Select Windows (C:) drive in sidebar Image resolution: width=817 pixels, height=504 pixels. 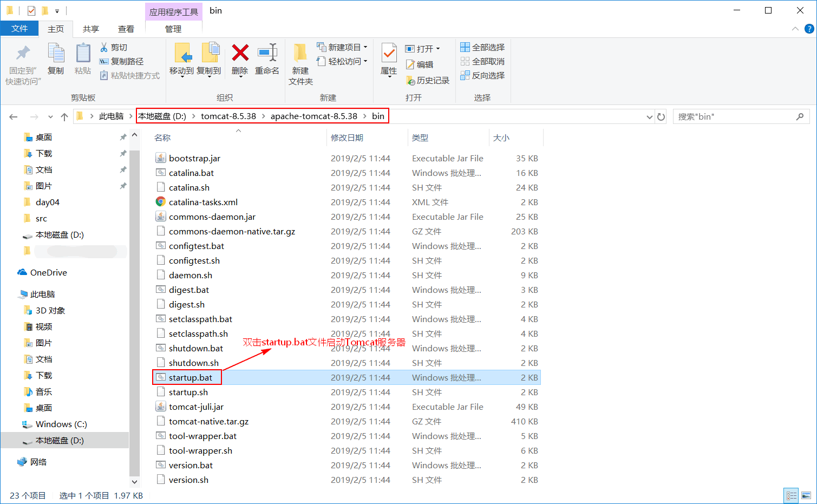(x=54, y=424)
